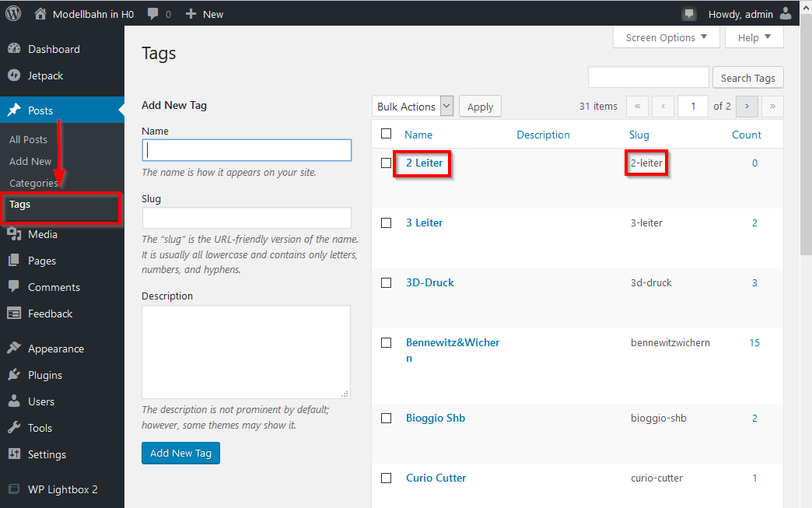Image resolution: width=812 pixels, height=508 pixels.
Task: Open the Curio Cutter tag link
Action: pyautogui.click(x=436, y=478)
